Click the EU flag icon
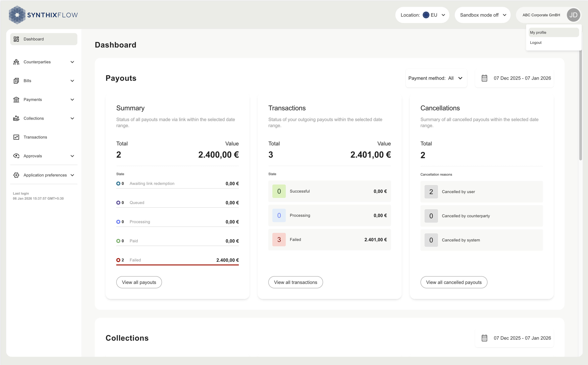The width and height of the screenshot is (588, 365). click(426, 15)
